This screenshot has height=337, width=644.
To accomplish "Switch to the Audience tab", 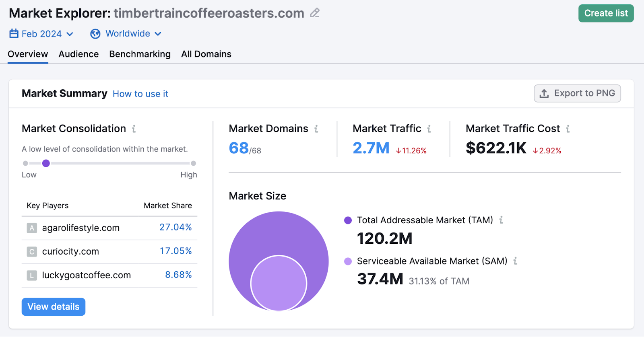I will point(78,54).
